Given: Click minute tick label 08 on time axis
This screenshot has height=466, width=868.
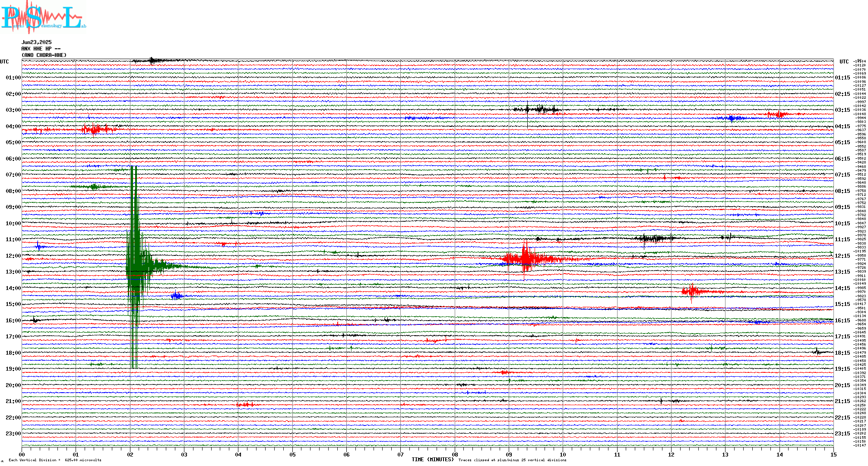Looking at the screenshot, I should coord(455,454).
